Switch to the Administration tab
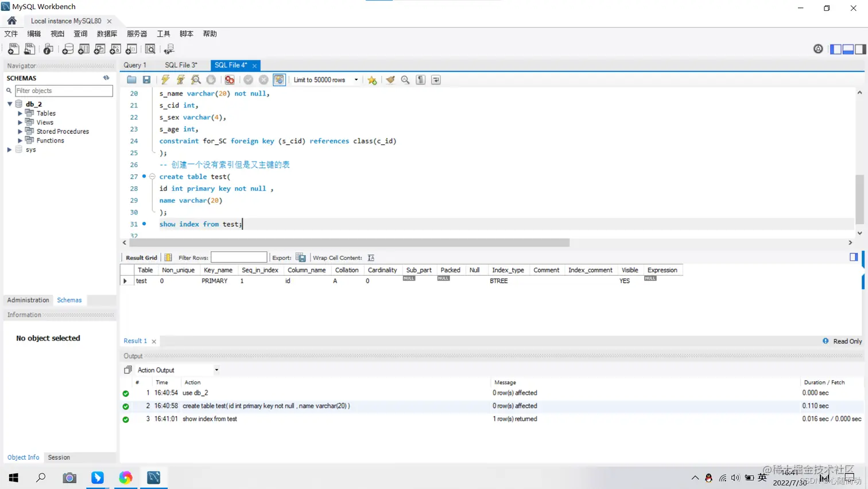868x489 pixels. 28,300
